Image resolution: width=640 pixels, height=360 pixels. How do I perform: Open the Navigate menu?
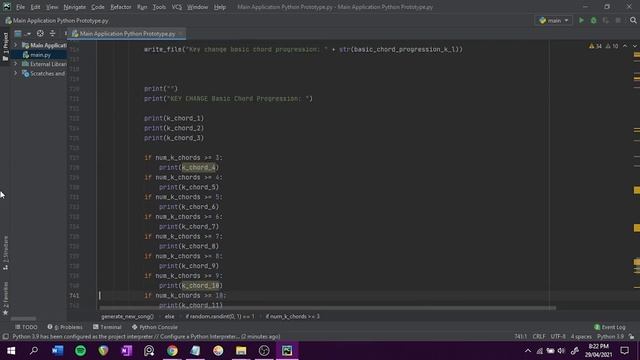click(75, 7)
